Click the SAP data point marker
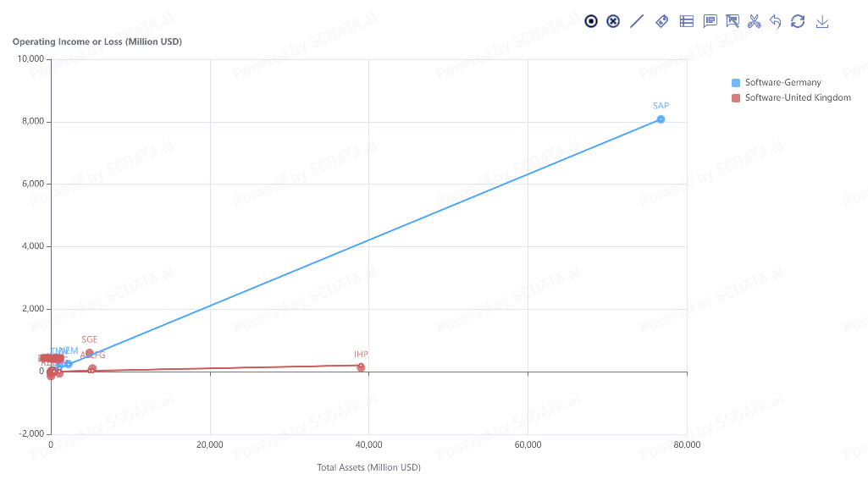 tap(661, 119)
